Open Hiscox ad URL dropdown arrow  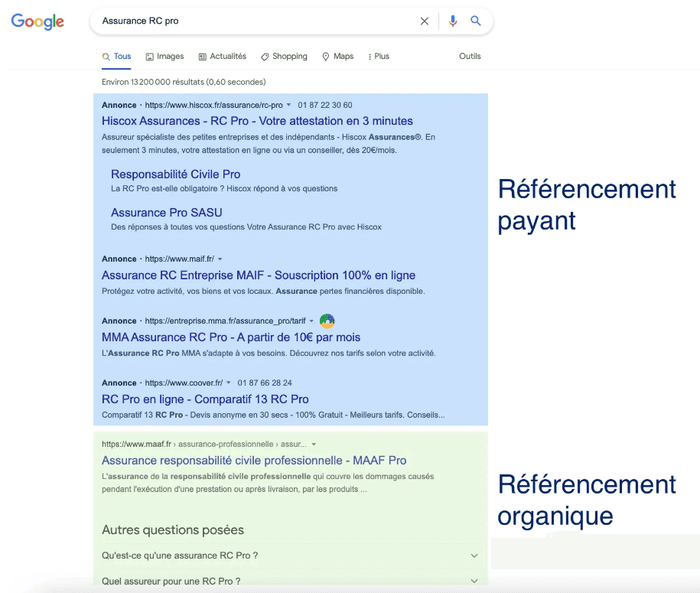coord(288,105)
